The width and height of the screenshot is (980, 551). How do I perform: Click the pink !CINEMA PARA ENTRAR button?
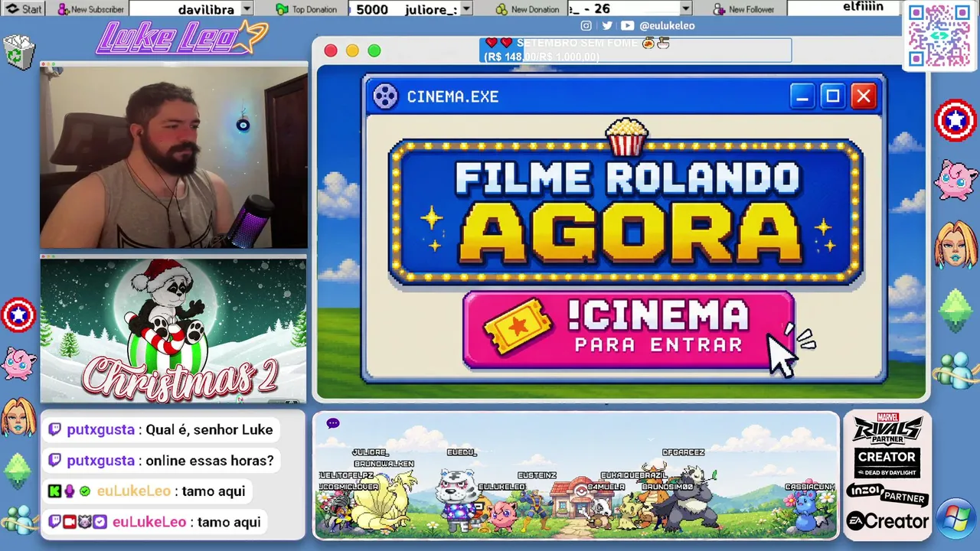(x=628, y=330)
